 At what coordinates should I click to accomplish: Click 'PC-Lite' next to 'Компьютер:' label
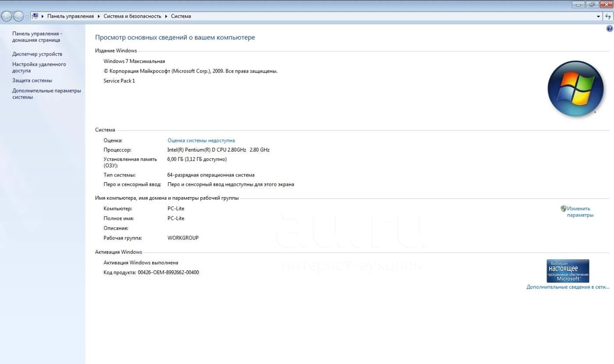176,209
